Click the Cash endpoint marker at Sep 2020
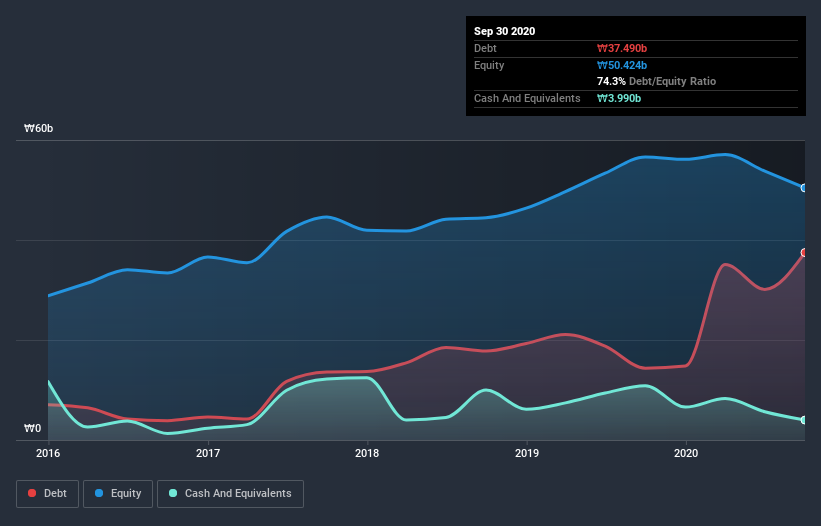This screenshot has width=821, height=526. pos(804,420)
